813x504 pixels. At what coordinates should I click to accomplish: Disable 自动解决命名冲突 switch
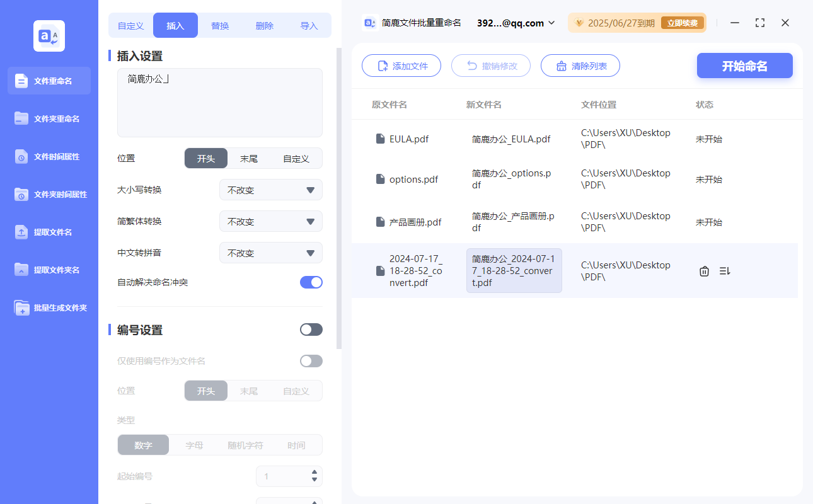click(x=311, y=282)
